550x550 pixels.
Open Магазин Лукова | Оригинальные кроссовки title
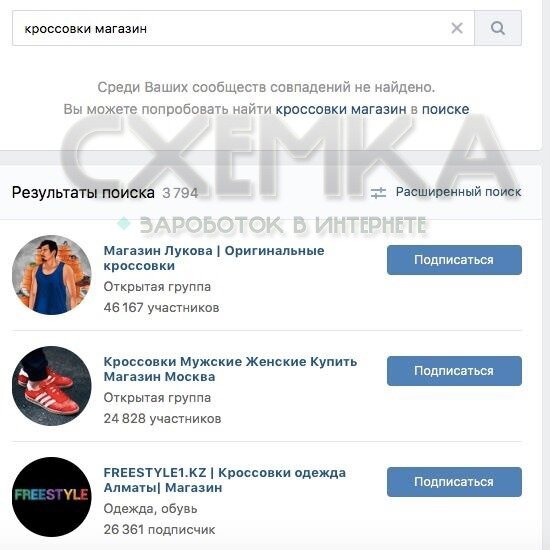coord(214,258)
